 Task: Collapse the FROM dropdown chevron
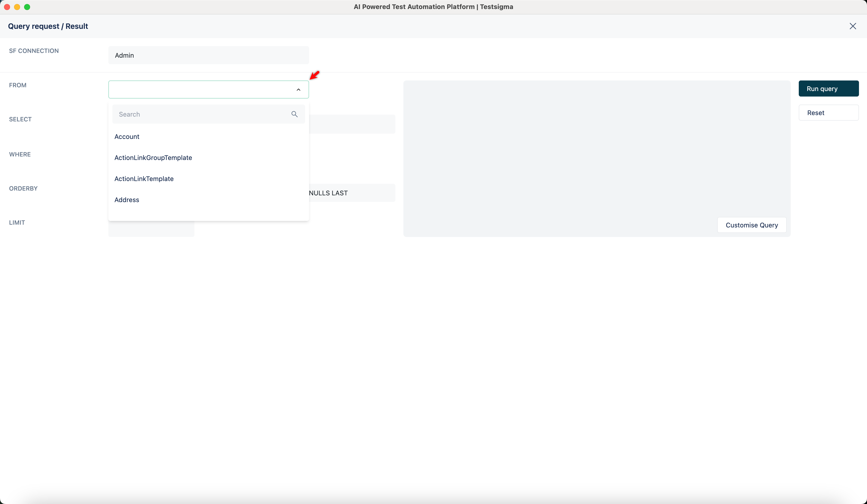coord(298,89)
